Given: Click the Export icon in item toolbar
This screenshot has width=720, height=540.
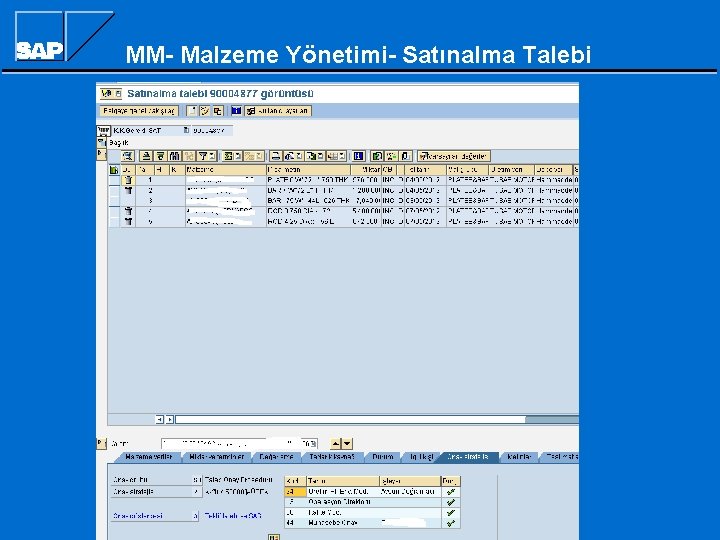Looking at the screenshot, I should pyautogui.click(x=311, y=156).
